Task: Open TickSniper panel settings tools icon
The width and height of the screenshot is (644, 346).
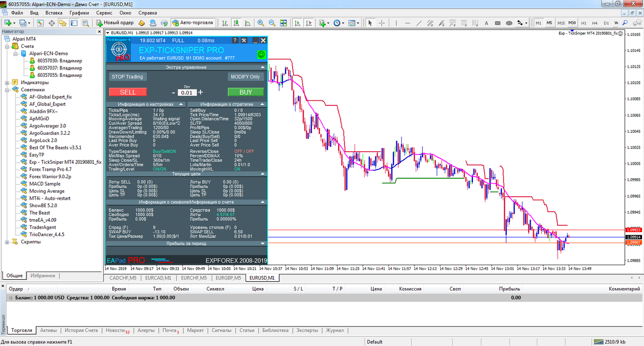Action: pos(244,40)
